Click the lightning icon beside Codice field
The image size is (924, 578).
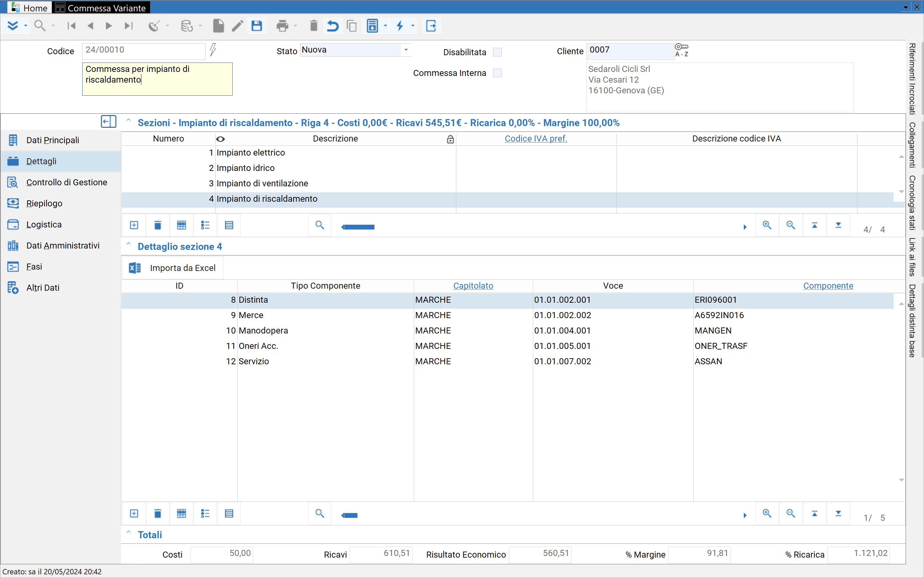pos(213,50)
